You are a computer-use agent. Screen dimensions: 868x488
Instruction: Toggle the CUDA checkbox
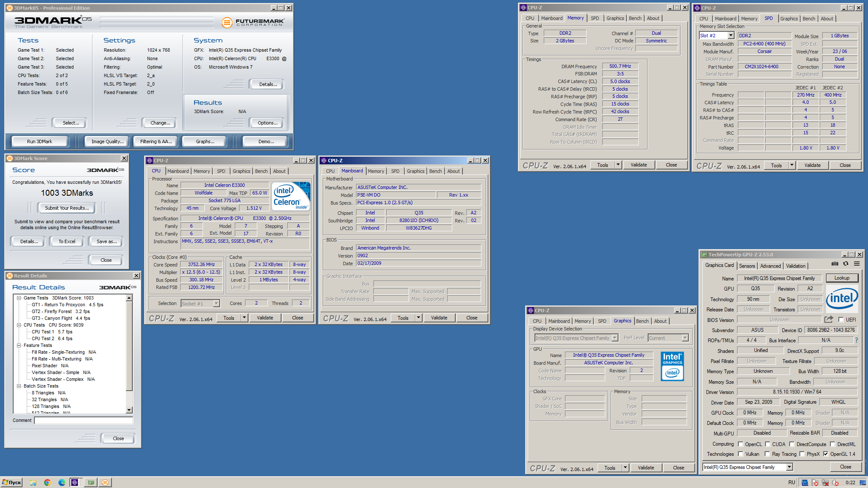coord(768,444)
